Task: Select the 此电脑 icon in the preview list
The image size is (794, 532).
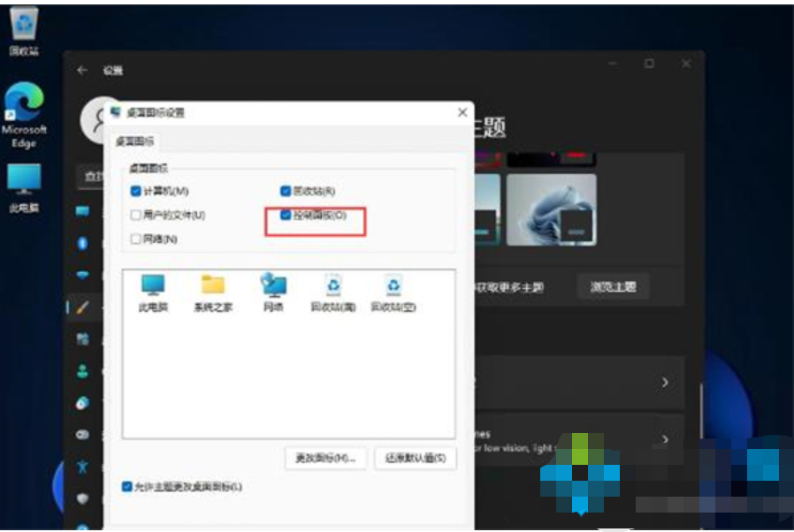Action: pos(153,288)
